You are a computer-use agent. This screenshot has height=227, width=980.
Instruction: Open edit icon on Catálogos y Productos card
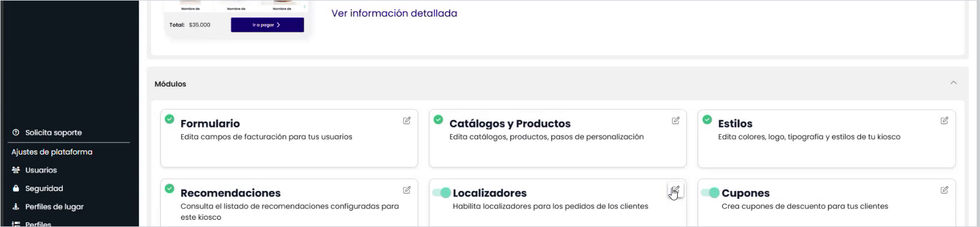[675, 120]
